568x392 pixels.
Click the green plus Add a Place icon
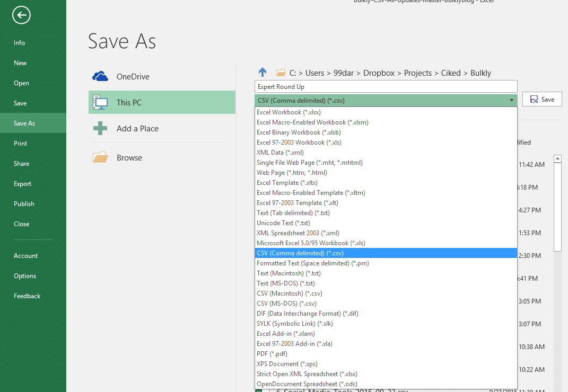(x=100, y=129)
